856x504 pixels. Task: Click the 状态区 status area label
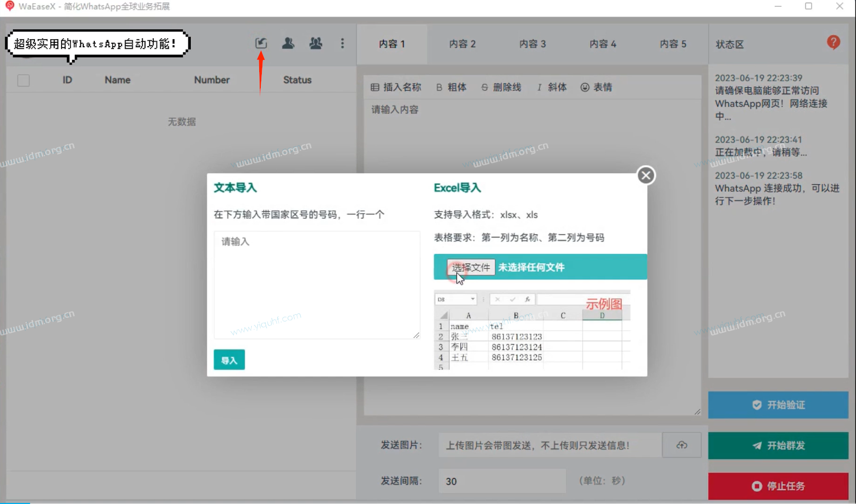coord(730,45)
